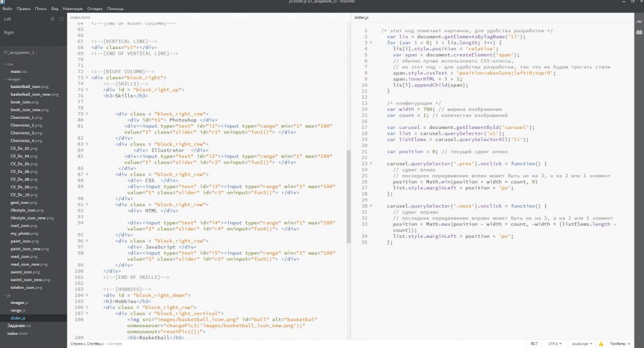
Task: Open Chernivtsi_4.png in the file tree
Action: [26, 141]
